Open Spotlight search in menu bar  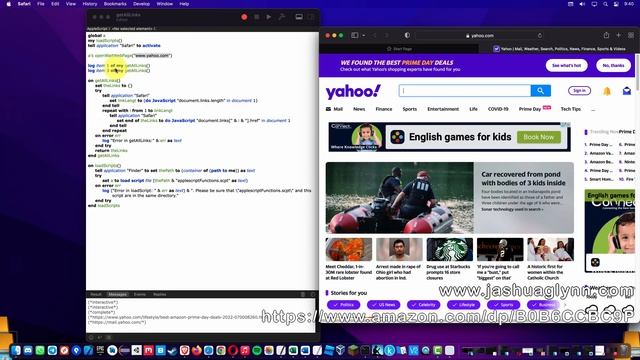pyautogui.click(x=605, y=4)
